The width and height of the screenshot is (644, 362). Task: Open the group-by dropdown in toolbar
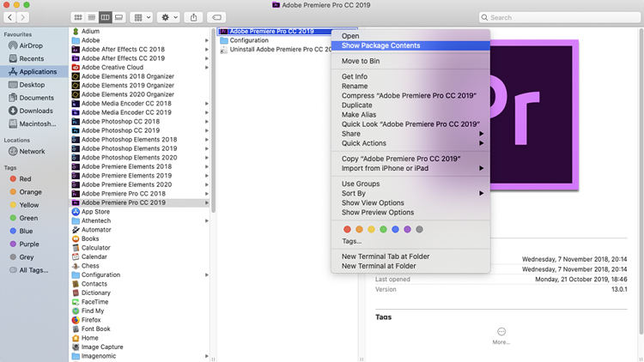click(142, 17)
